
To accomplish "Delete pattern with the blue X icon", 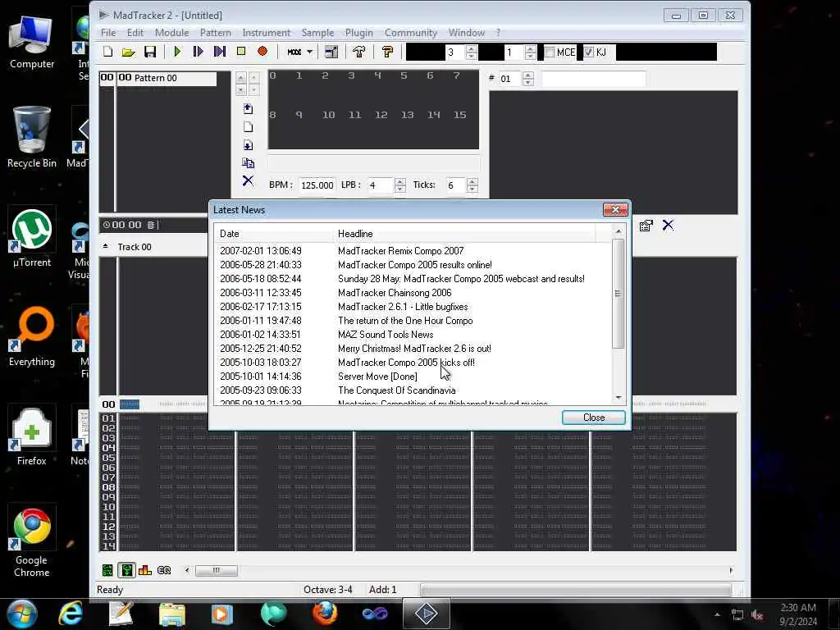I will [248, 180].
